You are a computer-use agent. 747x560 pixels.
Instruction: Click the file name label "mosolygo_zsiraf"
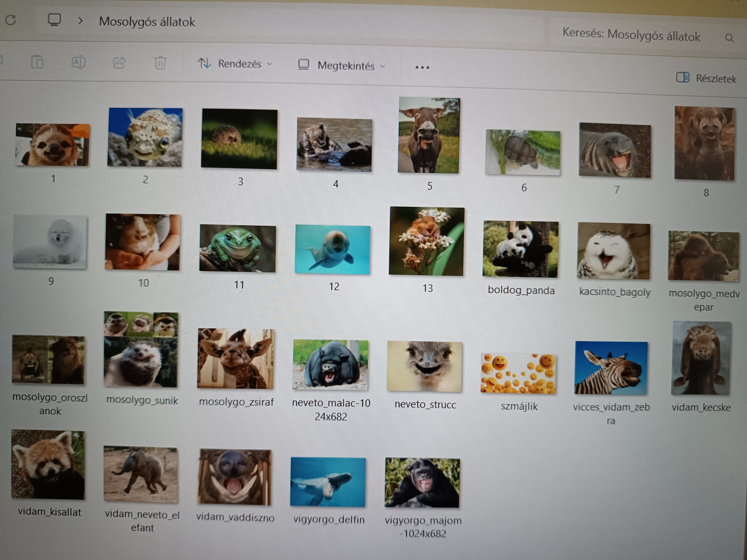click(x=236, y=402)
